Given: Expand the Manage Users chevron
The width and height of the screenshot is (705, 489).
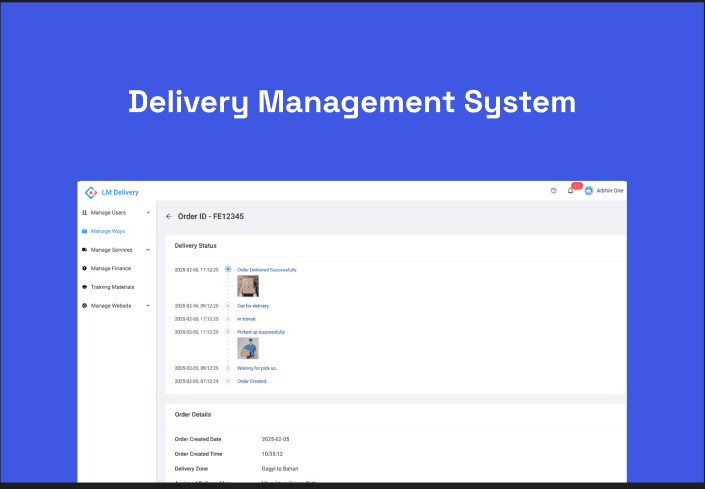Looking at the screenshot, I should coord(148,213).
